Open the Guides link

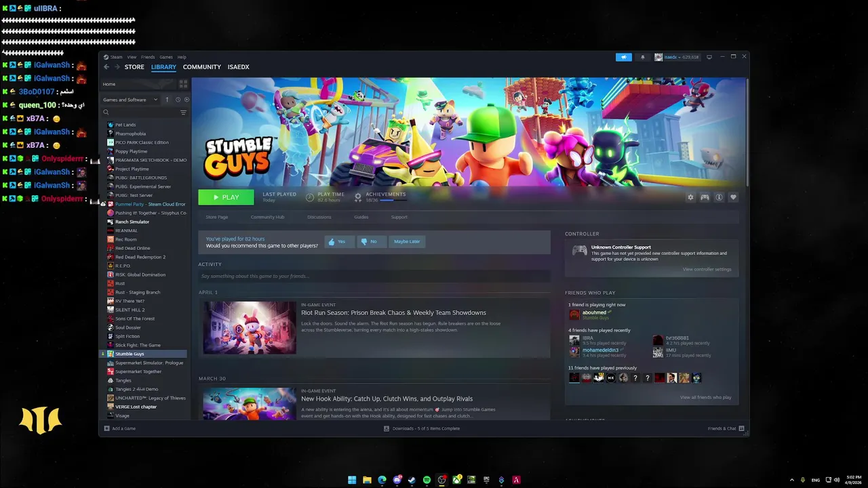click(361, 217)
